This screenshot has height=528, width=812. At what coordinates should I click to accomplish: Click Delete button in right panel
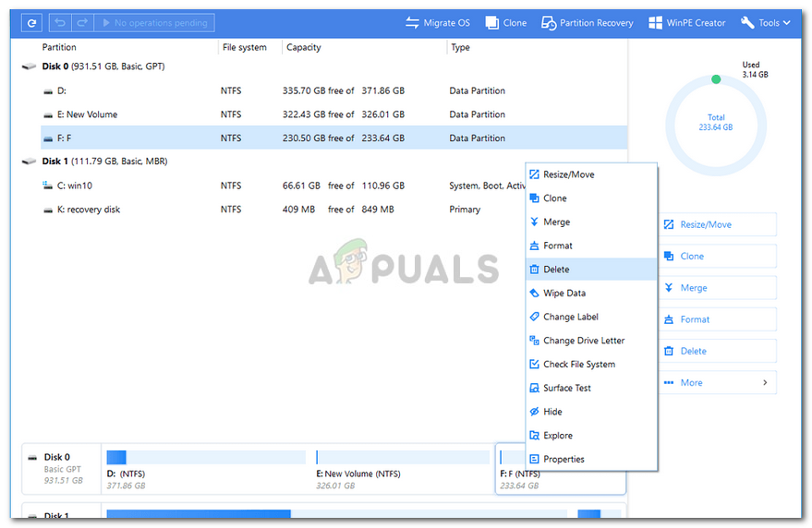[x=718, y=351]
